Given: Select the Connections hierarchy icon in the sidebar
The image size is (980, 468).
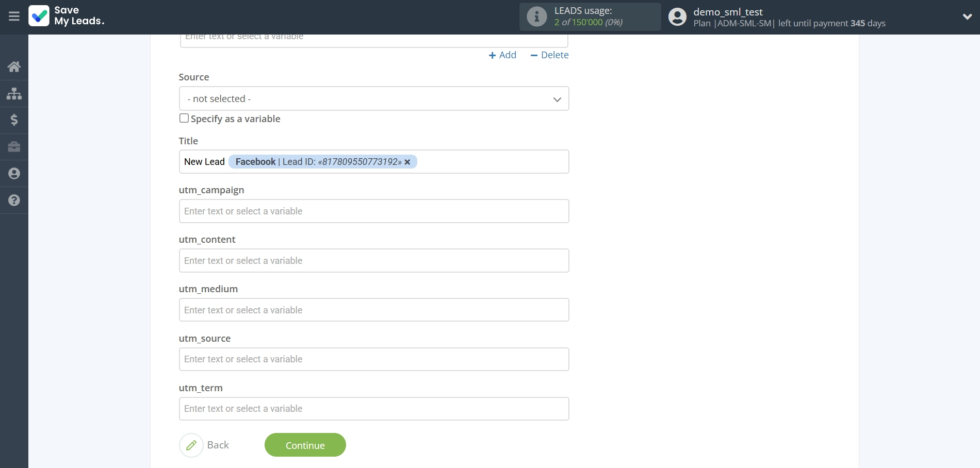Looking at the screenshot, I should 13,93.
